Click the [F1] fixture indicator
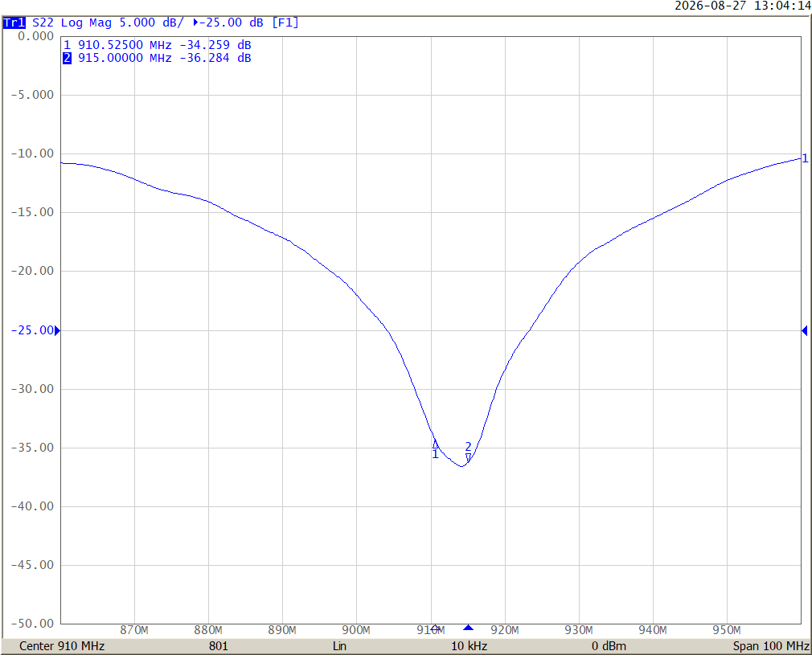Image resolution: width=812 pixels, height=655 pixels. [285, 23]
